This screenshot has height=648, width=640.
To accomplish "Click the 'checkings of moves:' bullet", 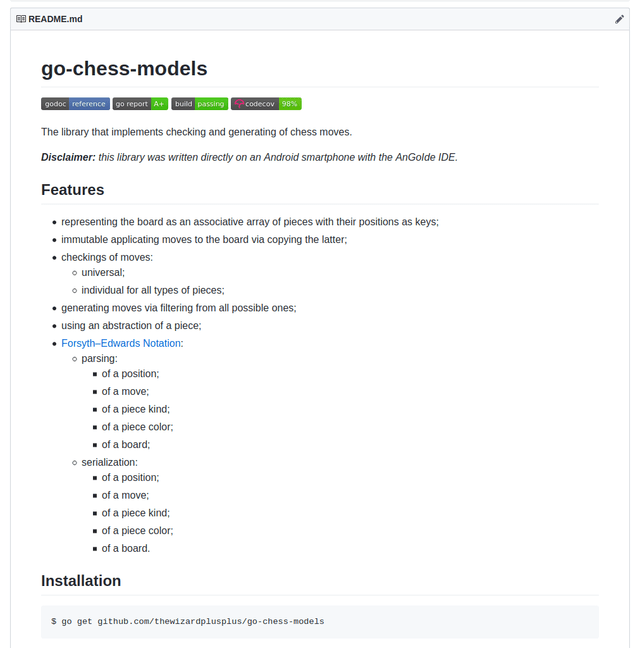I will [107, 257].
